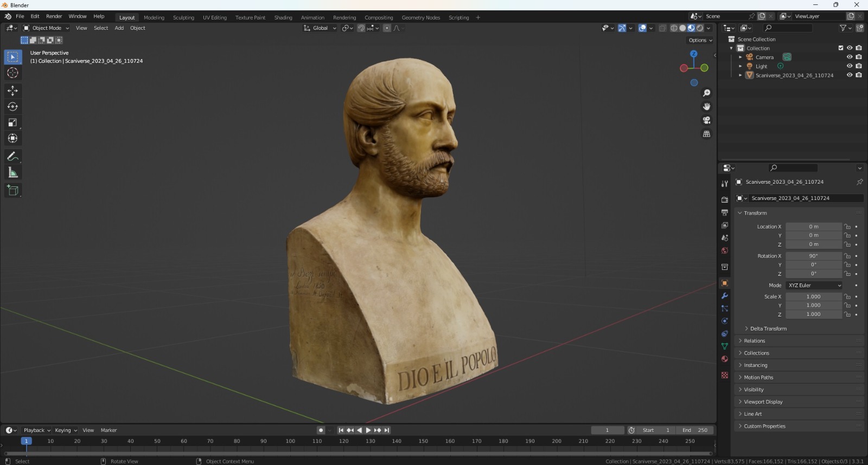Screen dimensions: 868x465
Task: Open the Render properties tab
Action: point(724,199)
